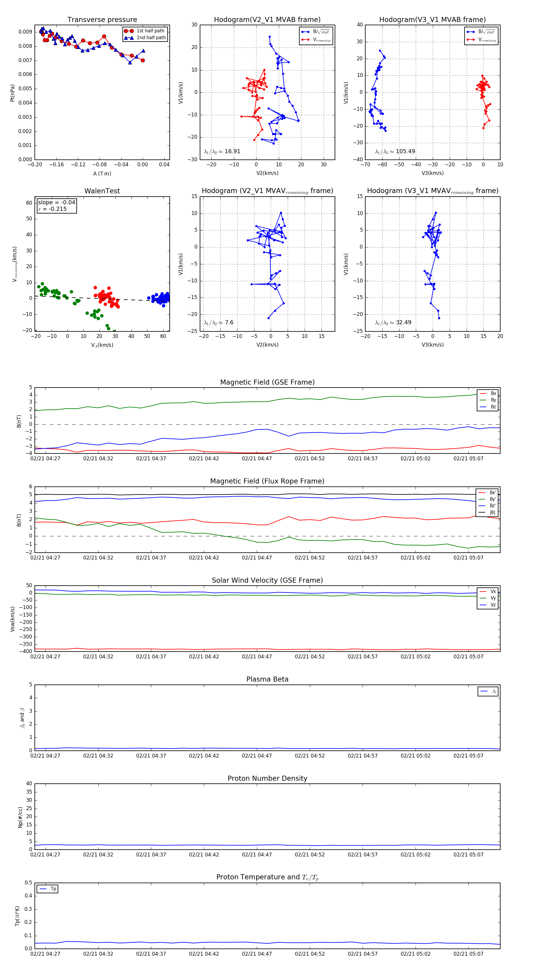This screenshot has height=980, width=535.
Task: Click the dashed fit line in WalenTest
Action: [x=102, y=299]
